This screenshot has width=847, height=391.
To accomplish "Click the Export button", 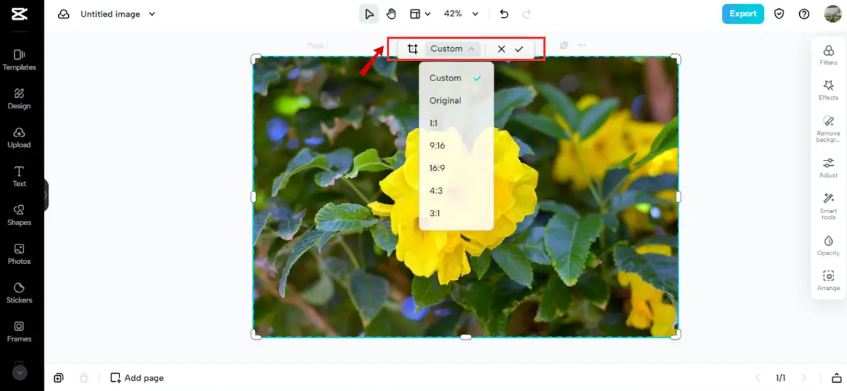I will [743, 14].
